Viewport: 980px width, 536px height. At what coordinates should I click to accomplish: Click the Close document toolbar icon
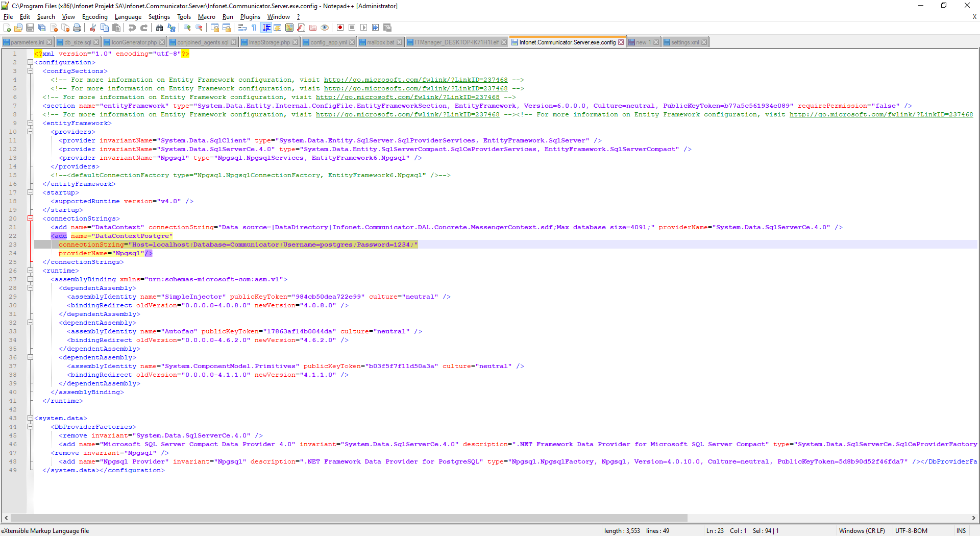click(x=54, y=28)
